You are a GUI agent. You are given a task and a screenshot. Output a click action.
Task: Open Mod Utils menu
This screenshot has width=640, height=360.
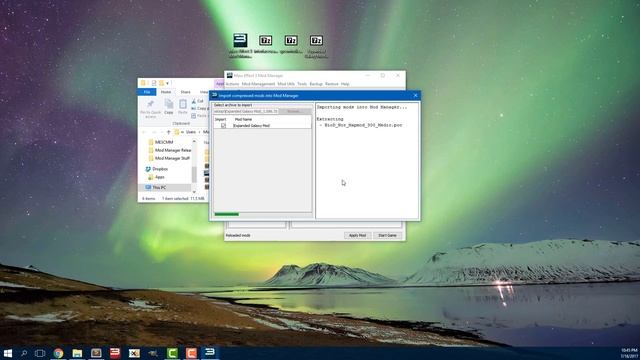[286, 84]
